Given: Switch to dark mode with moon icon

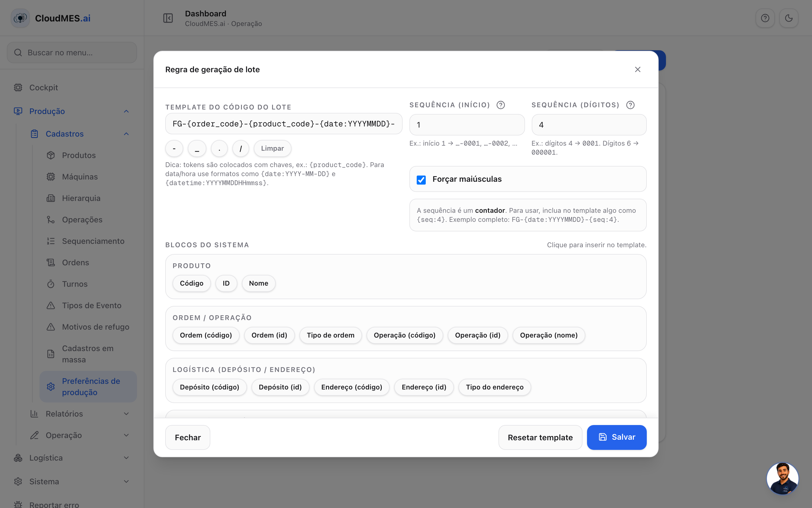Looking at the screenshot, I should pos(789,18).
